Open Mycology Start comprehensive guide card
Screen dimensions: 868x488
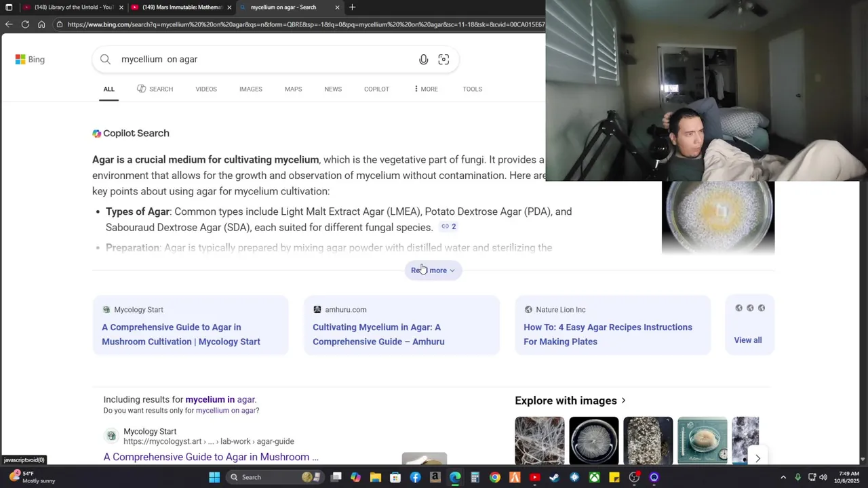point(191,325)
